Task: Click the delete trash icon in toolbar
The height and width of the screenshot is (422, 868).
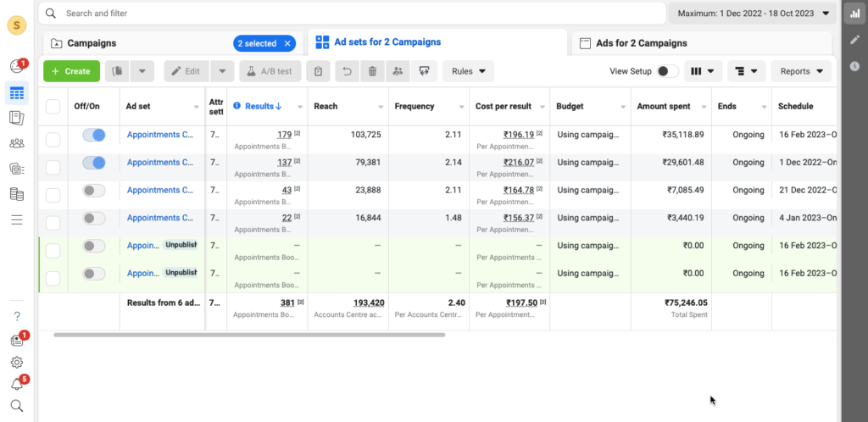Action: pyautogui.click(x=371, y=71)
